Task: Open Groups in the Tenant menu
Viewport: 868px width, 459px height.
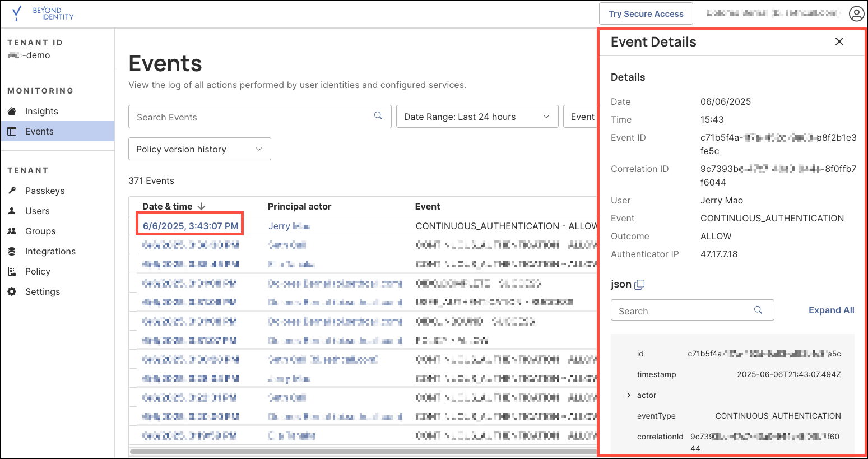Action: tap(40, 231)
